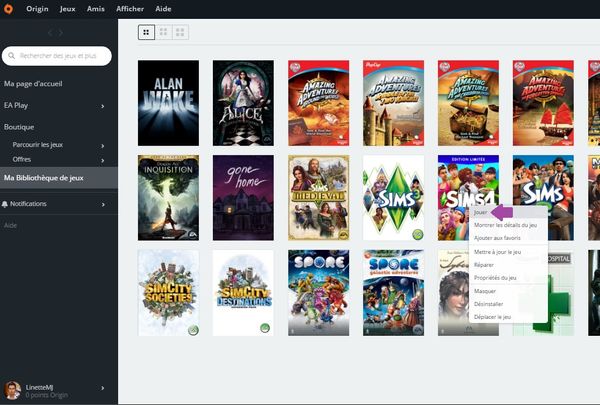The image size is (600, 405).
Task: Focus the Rechercher des jeux search field
Action: click(x=57, y=56)
